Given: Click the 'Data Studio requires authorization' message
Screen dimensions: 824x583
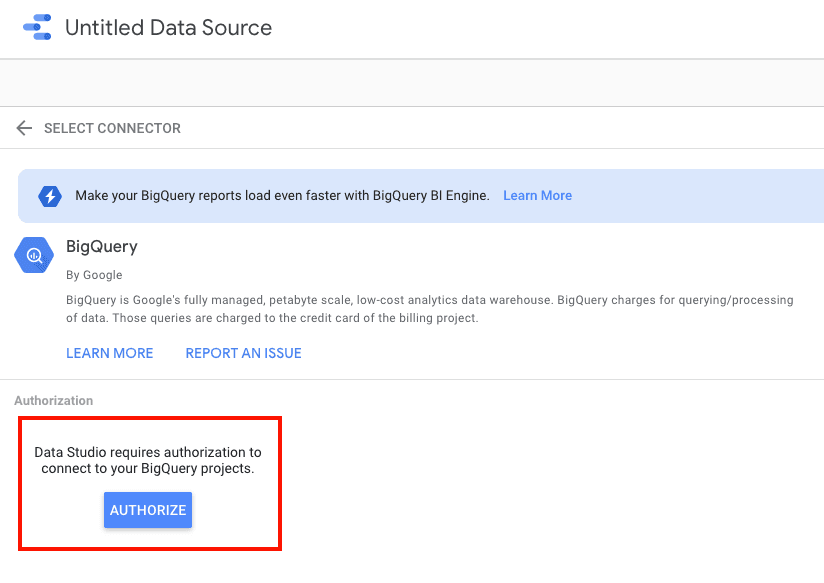Looking at the screenshot, I should (x=148, y=460).
